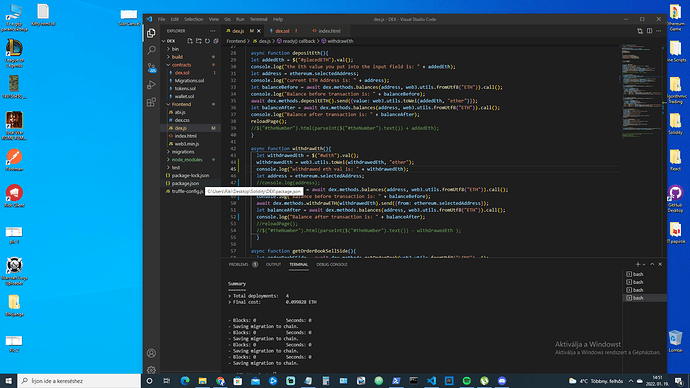Image resolution: width=690 pixels, height=388 pixels.
Task: Open the Explorer panel's more actions menu
Action: click(213, 31)
